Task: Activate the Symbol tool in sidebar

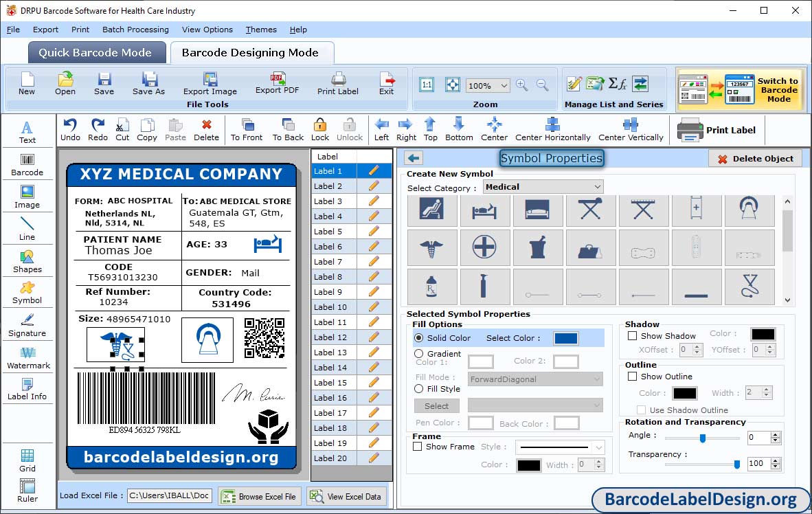Action: [27, 293]
